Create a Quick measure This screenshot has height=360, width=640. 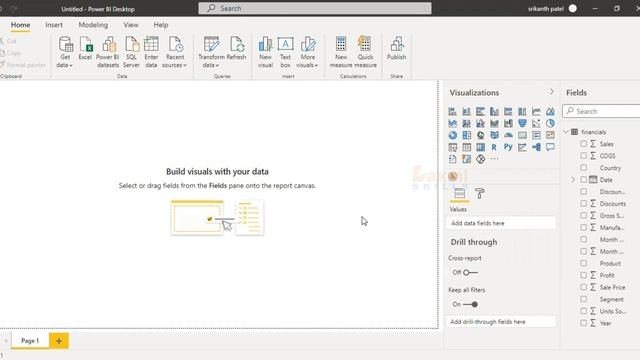pos(365,52)
